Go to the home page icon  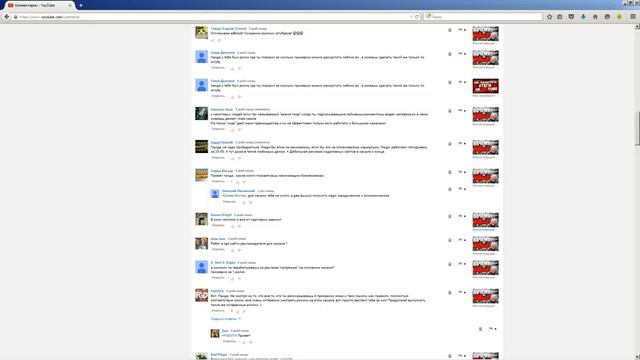(595, 17)
